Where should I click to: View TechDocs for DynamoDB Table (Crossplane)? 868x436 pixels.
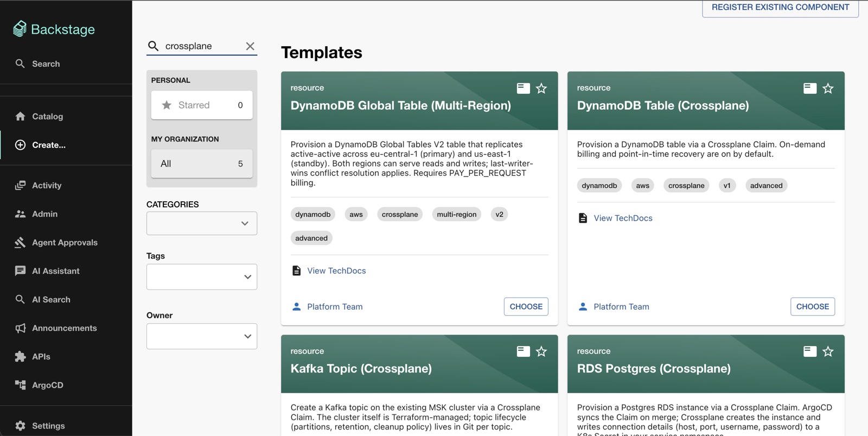click(x=623, y=218)
